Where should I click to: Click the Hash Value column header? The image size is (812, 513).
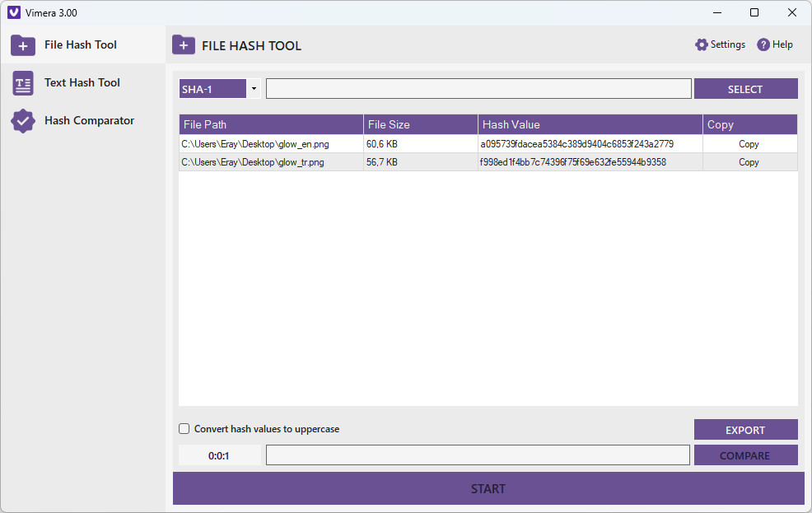pos(590,124)
